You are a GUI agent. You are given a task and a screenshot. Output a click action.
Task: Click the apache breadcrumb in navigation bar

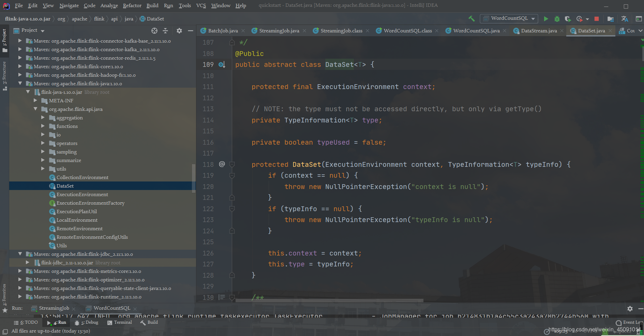tap(79, 19)
